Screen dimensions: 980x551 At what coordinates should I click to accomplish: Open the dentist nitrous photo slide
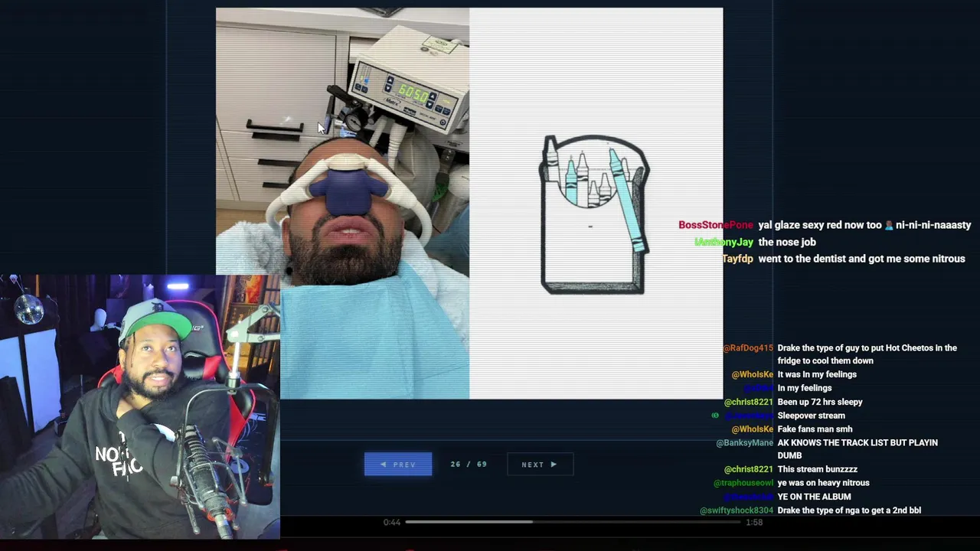(342, 204)
